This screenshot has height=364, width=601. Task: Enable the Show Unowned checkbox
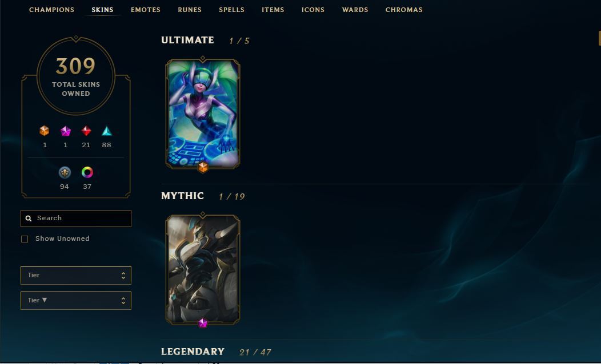click(25, 239)
